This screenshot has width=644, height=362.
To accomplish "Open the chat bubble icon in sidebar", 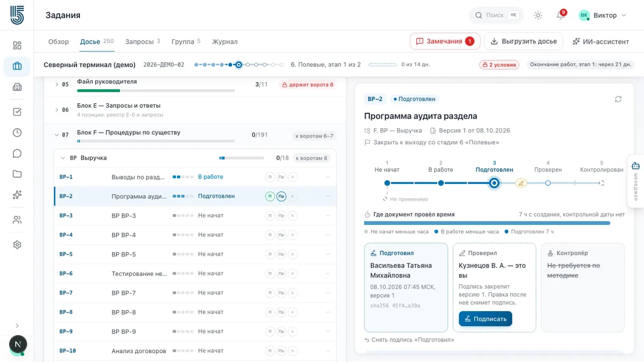I will [x=17, y=153].
